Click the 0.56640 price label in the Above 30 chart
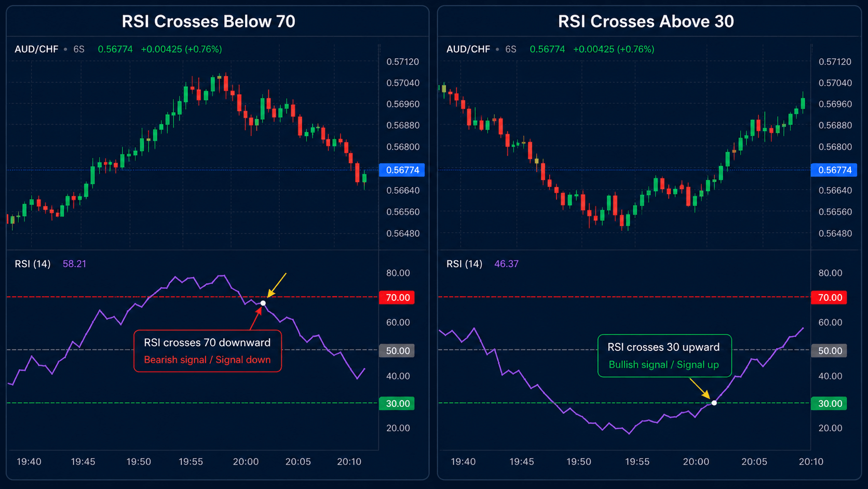 [x=835, y=191]
